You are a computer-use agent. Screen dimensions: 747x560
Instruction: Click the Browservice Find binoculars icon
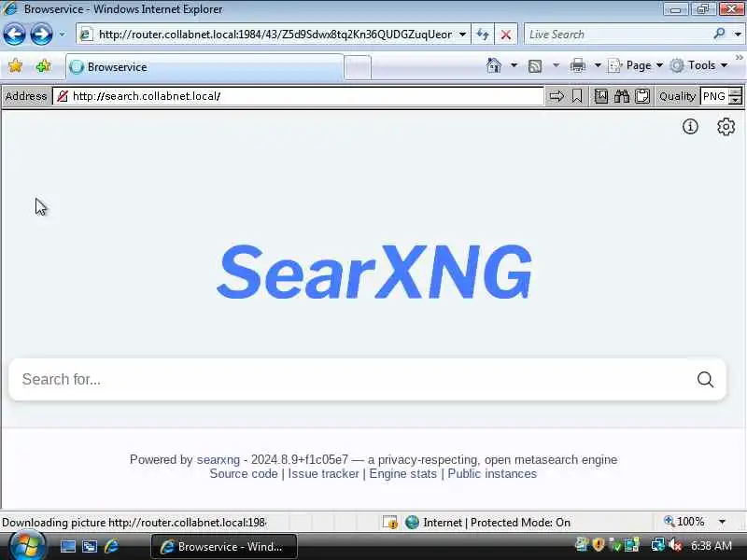622,96
